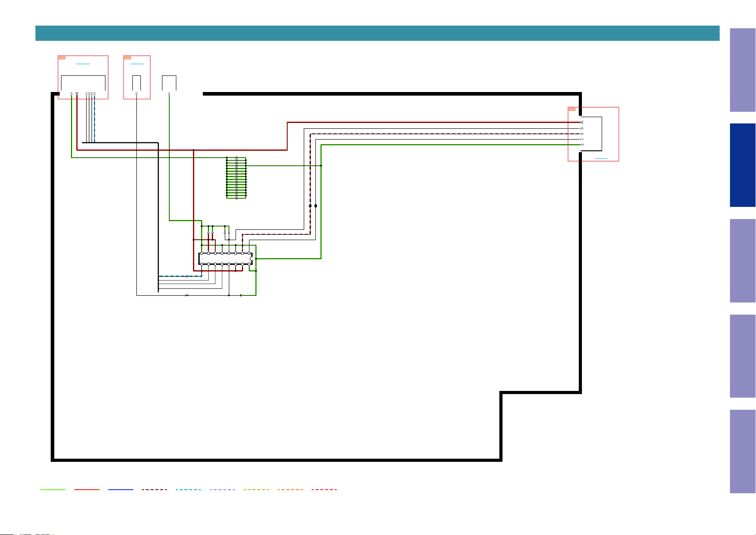Open blue link in top-left connector box

point(83,64)
